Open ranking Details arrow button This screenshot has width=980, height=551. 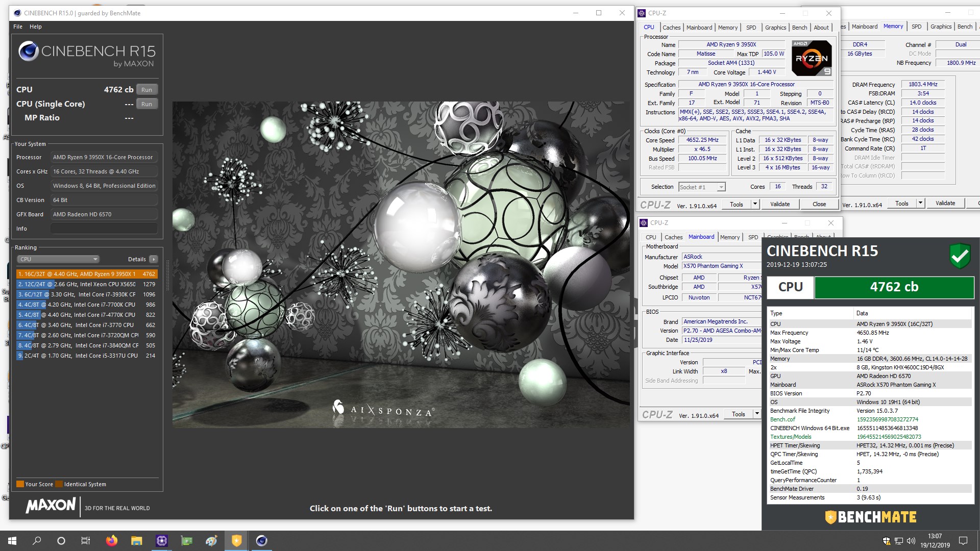[154, 259]
